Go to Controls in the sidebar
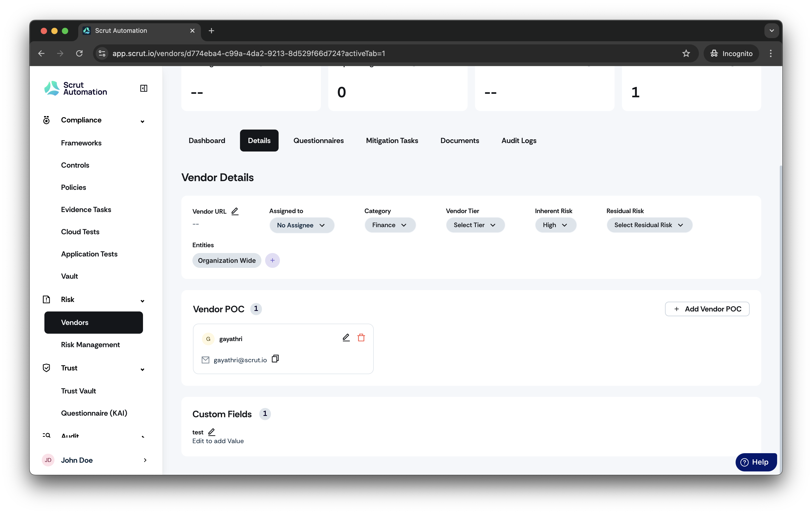Viewport: 812px width, 514px height. (75, 165)
